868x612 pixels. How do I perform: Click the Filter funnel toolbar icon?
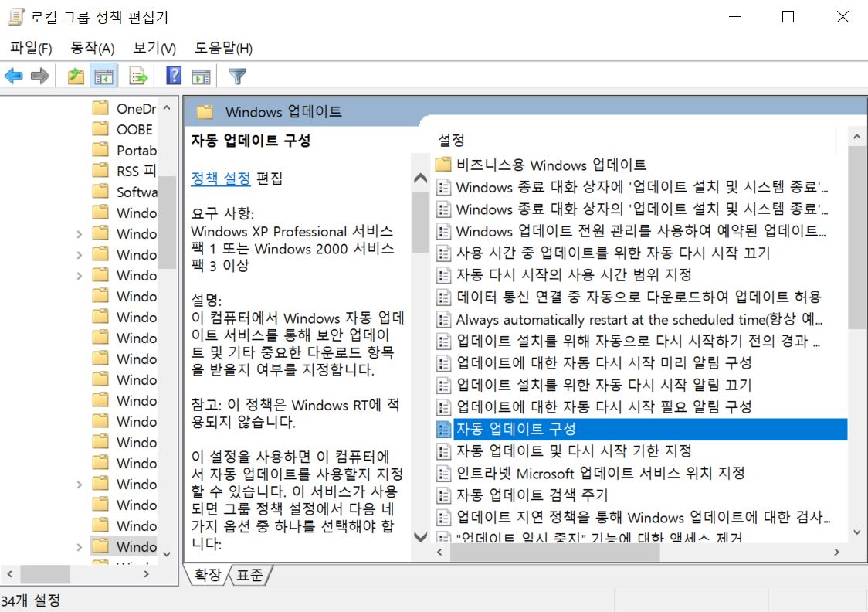238,76
